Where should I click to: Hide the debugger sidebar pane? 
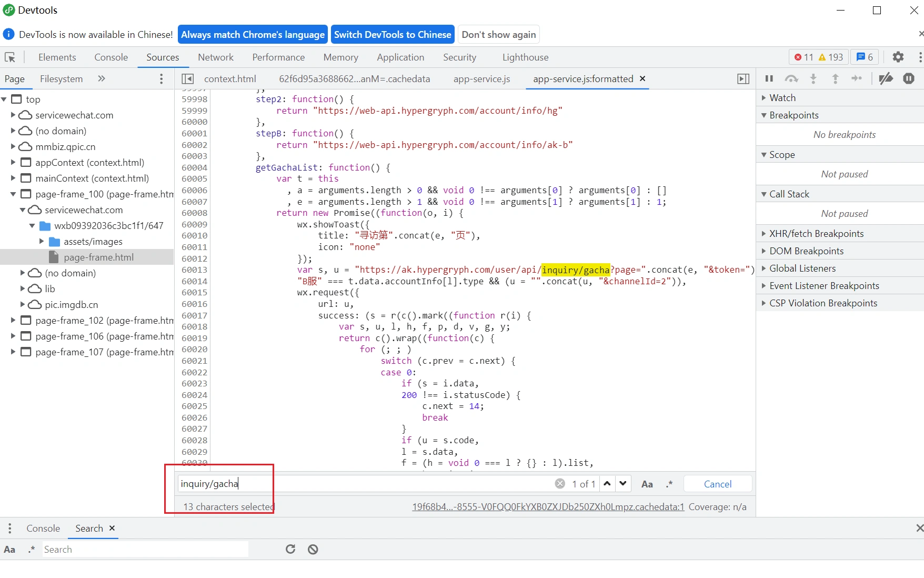point(743,79)
